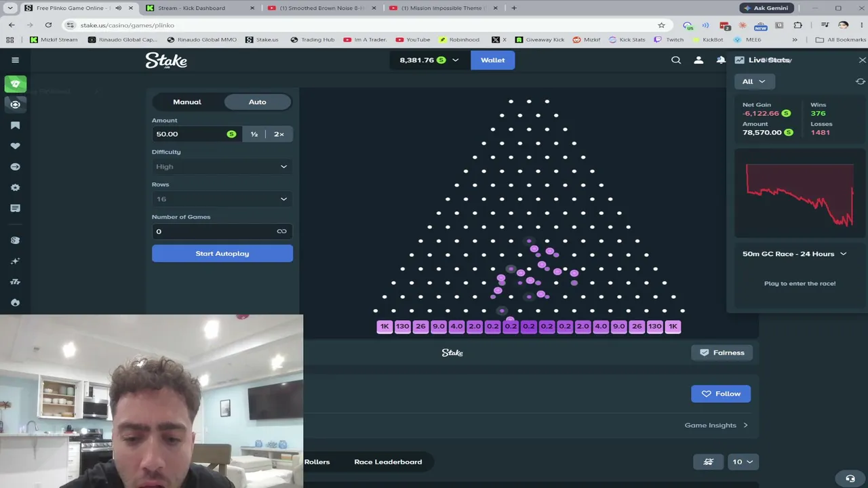Expand the Rows dropdown set to 16
Image resolution: width=868 pixels, height=488 pixels.
coord(222,199)
